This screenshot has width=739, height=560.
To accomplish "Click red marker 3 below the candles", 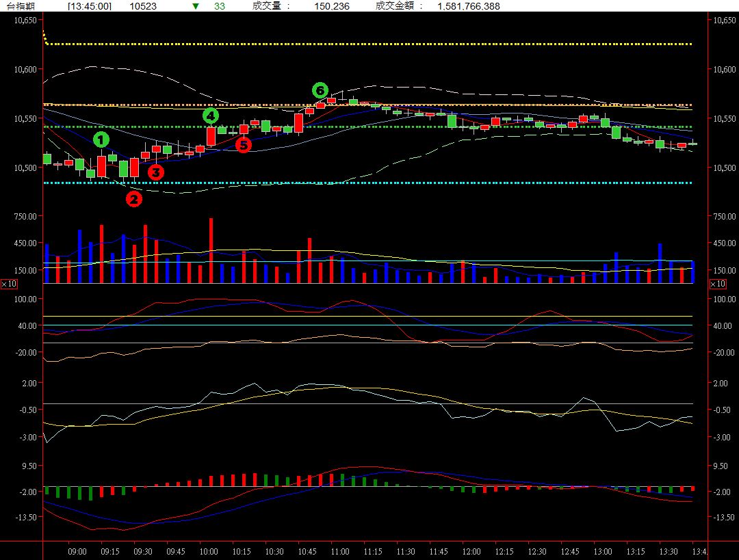I will (x=156, y=172).
